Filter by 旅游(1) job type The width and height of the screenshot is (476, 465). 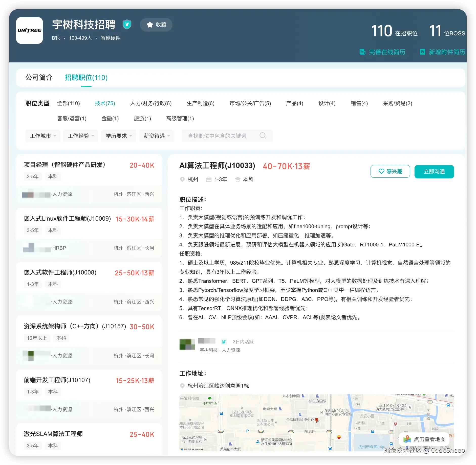142,119
